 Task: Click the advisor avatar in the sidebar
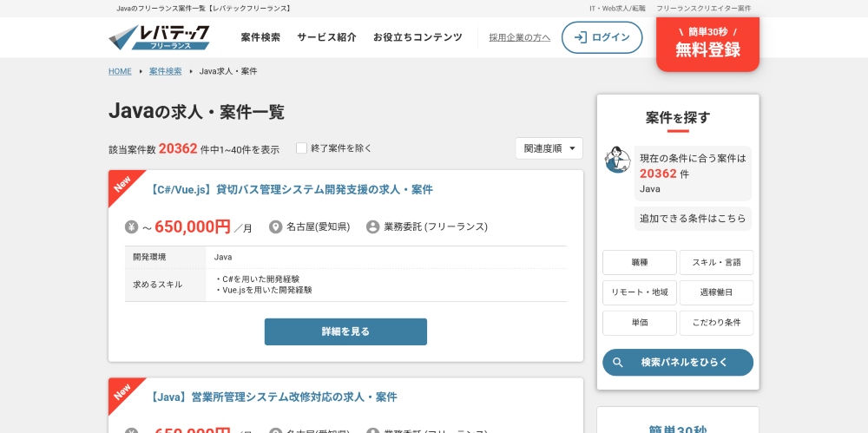(x=617, y=160)
